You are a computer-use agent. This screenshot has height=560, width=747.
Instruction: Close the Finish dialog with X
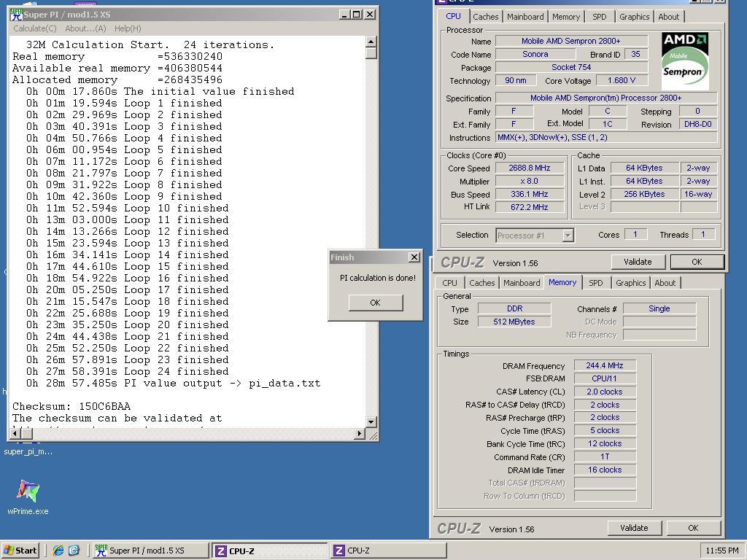pyautogui.click(x=414, y=257)
